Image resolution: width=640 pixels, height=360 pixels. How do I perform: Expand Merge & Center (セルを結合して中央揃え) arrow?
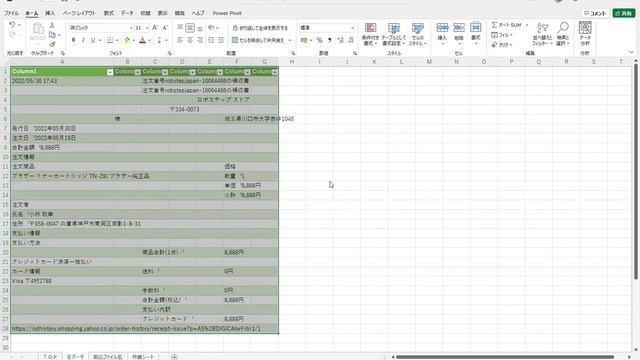(x=290, y=40)
